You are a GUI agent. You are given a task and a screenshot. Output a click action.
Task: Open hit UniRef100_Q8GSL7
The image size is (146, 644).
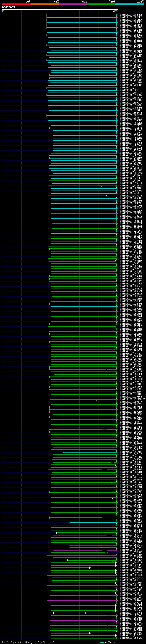[131, 20]
